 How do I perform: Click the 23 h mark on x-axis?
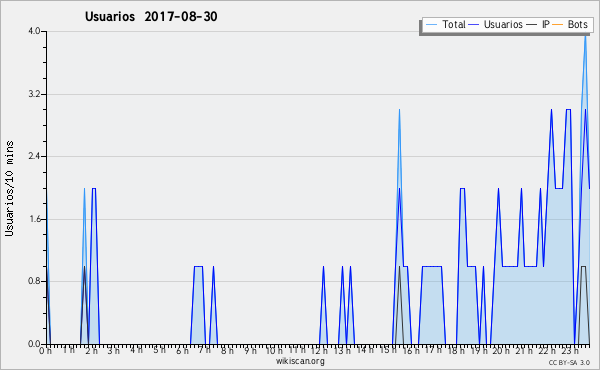click(570, 350)
